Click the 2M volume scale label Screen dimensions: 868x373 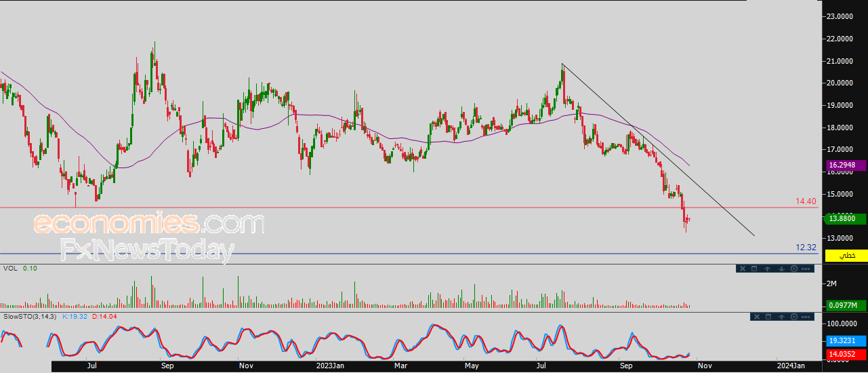(x=830, y=283)
